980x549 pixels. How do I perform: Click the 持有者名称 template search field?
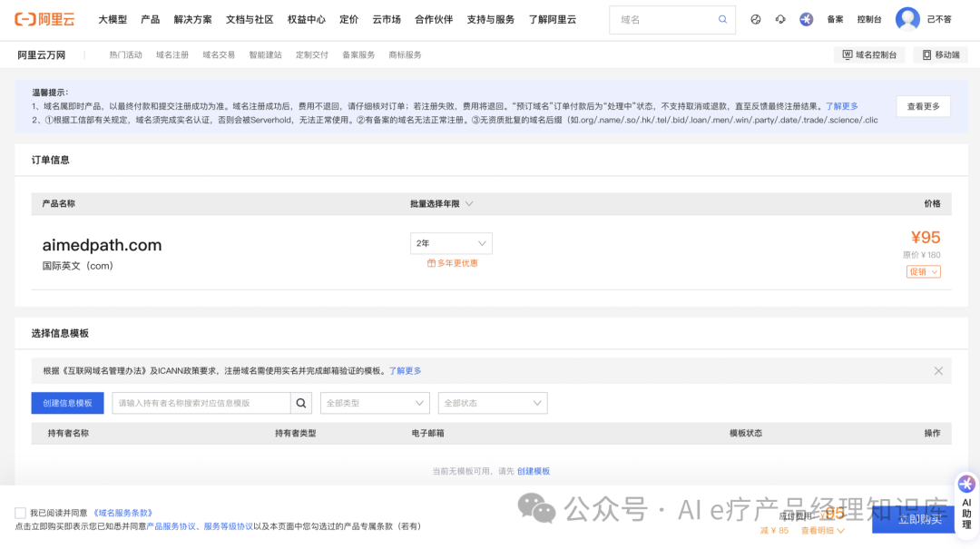click(201, 403)
